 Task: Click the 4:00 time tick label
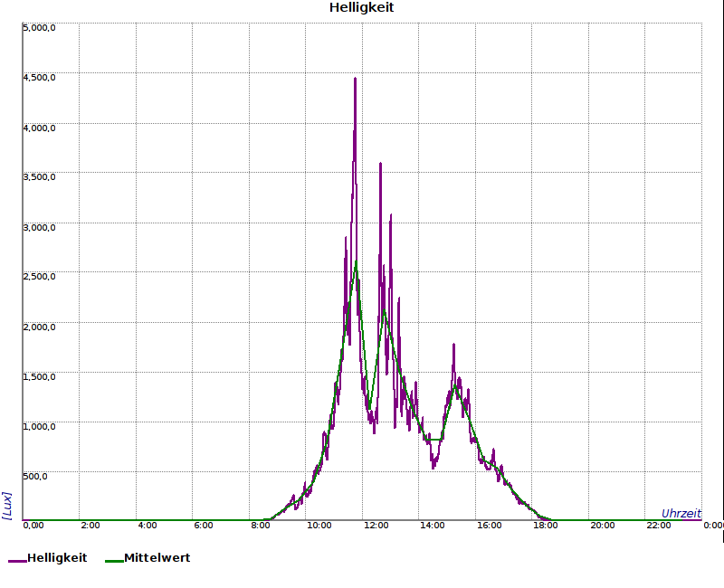coord(148,526)
